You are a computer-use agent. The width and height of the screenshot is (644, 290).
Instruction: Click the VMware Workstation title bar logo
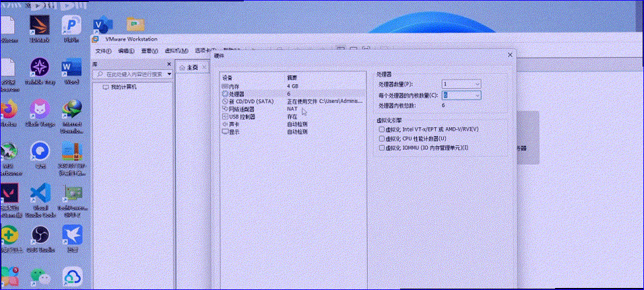coord(95,39)
